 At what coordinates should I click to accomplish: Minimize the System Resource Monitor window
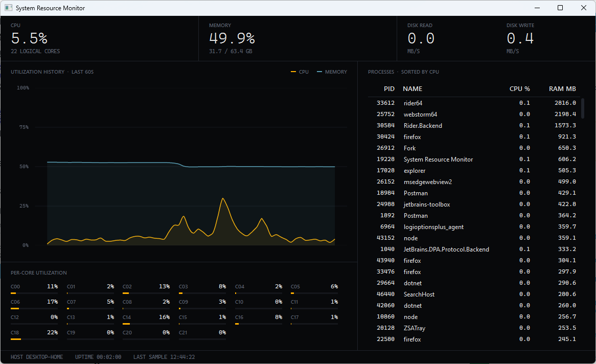point(537,8)
